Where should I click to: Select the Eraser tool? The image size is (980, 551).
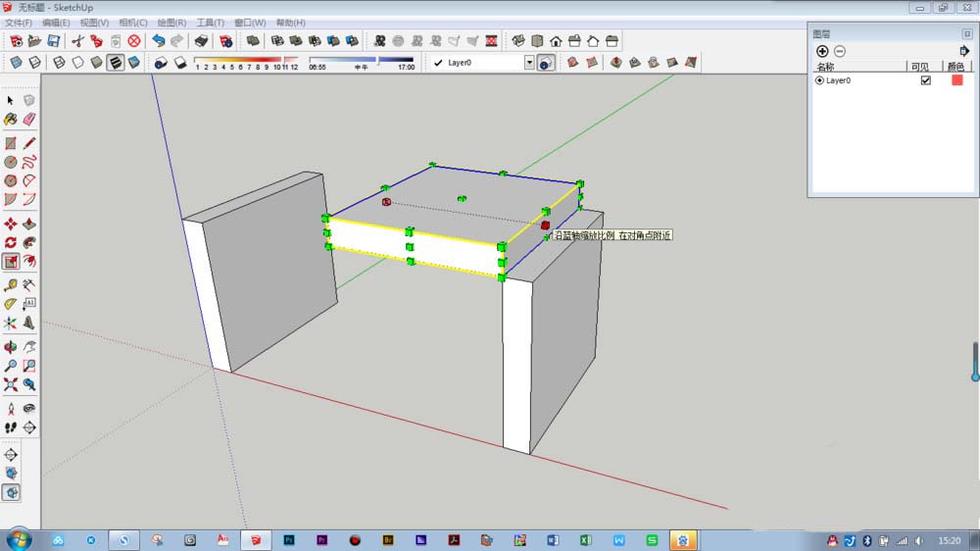click(29, 119)
